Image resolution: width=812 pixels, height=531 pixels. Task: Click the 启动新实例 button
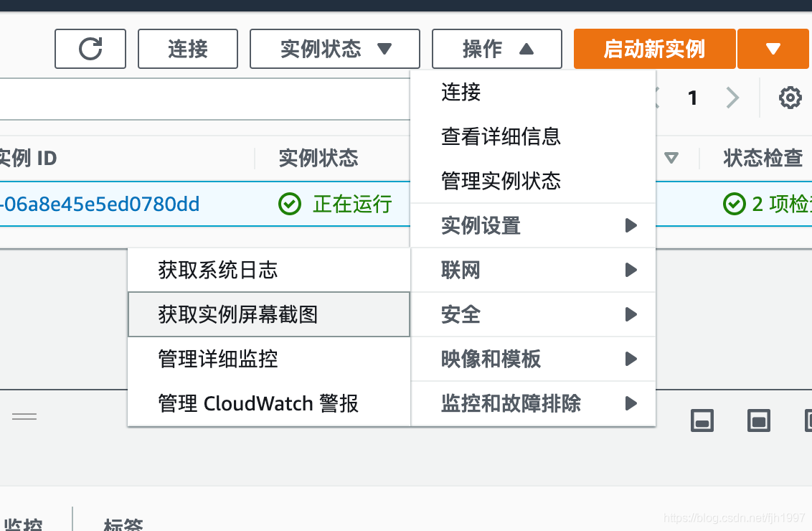(x=654, y=49)
